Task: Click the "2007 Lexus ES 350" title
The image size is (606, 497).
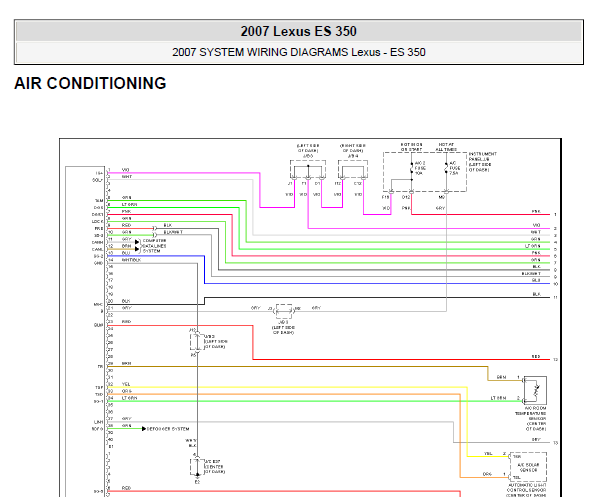Action: coord(298,31)
